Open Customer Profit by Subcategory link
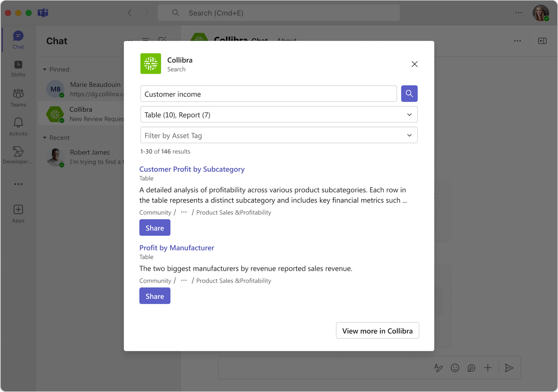The height and width of the screenshot is (392, 558). point(192,169)
